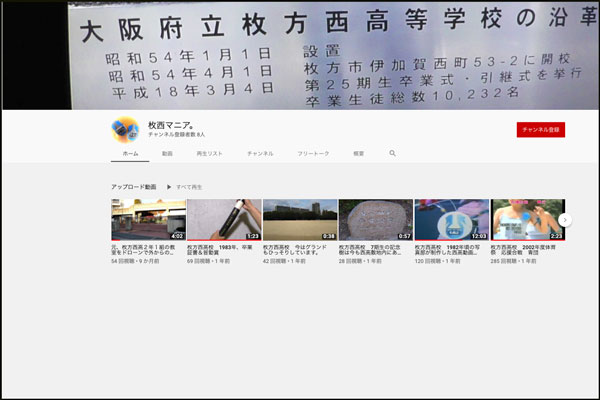Open the 0:57 stone monument video thumbnail
The width and height of the screenshot is (600, 400).
376,219
